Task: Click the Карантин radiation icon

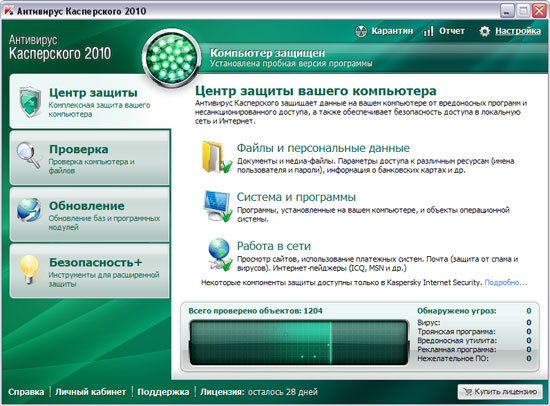Action: click(x=361, y=31)
